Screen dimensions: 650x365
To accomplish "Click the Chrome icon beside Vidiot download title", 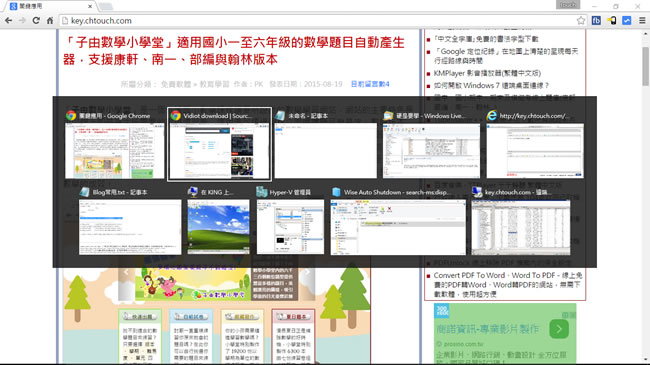I will point(176,115).
